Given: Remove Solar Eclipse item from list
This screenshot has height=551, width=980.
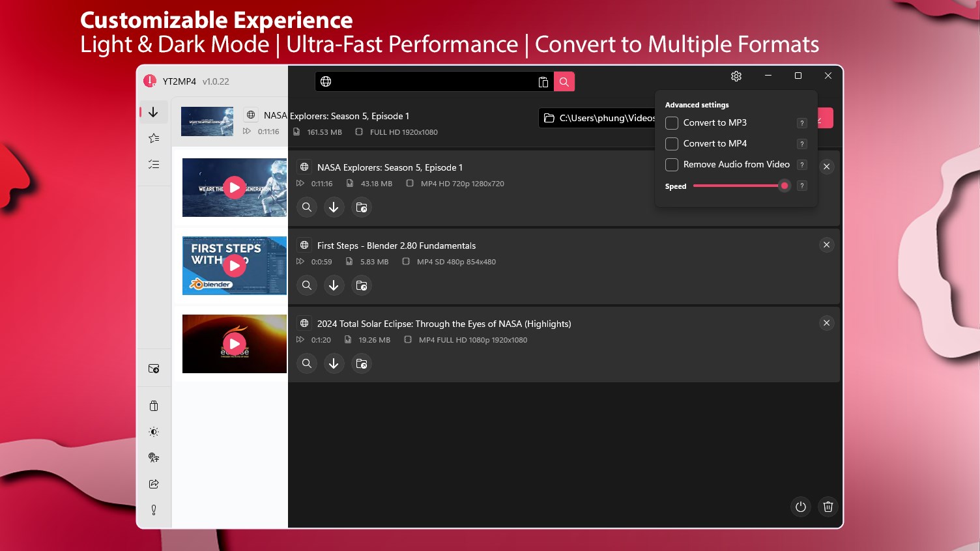Looking at the screenshot, I should click(826, 323).
